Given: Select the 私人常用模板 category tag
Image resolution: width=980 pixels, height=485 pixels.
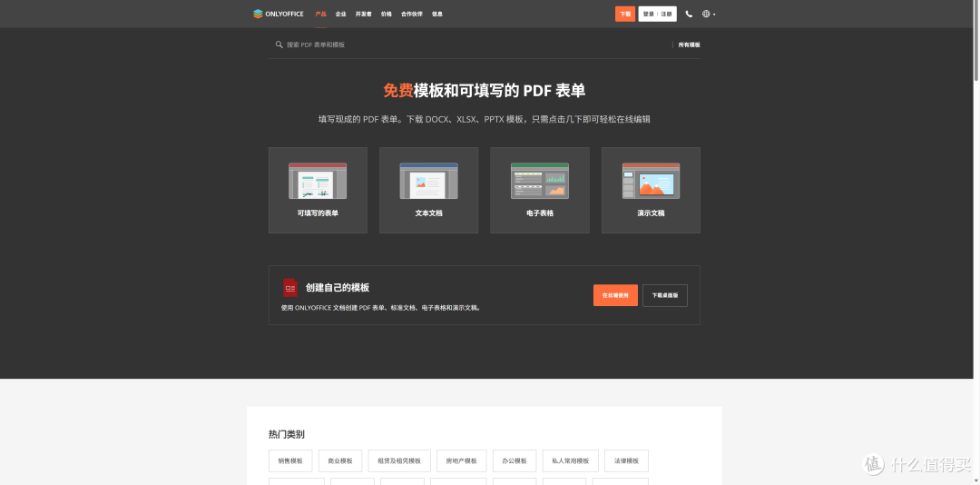Looking at the screenshot, I should 571,460.
